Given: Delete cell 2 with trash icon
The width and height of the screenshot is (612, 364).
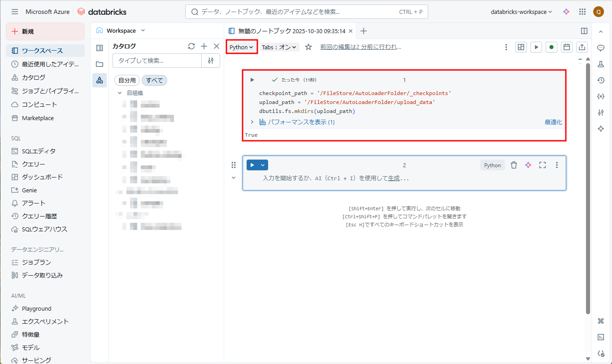Looking at the screenshot, I should (514, 165).
